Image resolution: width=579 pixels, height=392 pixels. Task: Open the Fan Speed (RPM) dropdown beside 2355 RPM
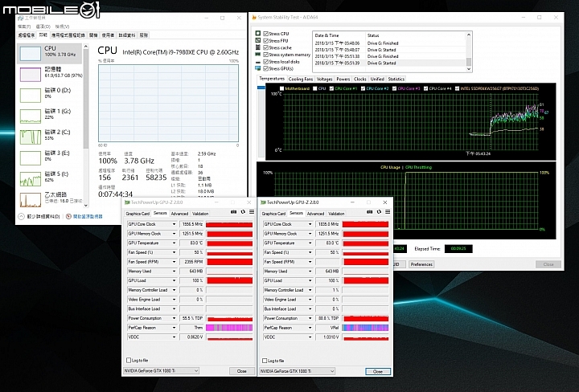point(174,262)
